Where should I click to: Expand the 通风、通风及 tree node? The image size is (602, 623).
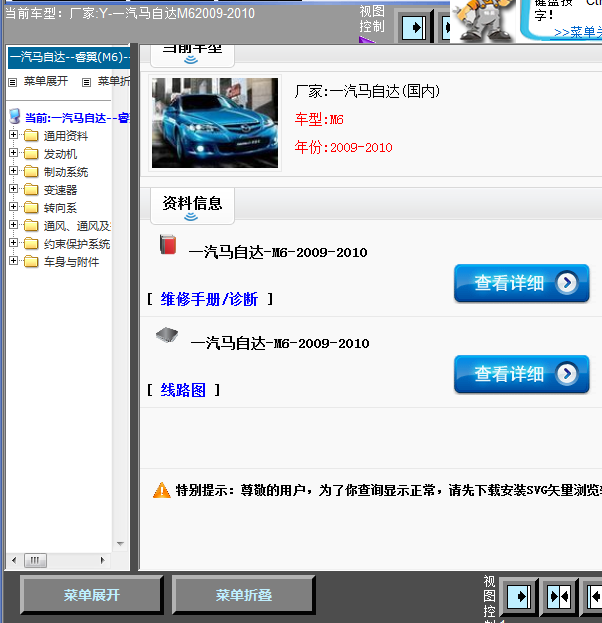[x=14, y=224]
